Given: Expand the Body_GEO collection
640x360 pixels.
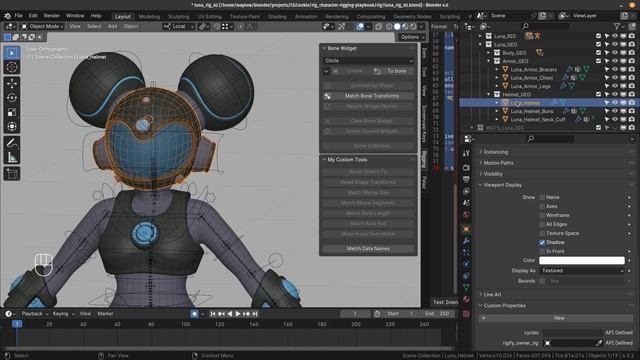Looking at the screenshot, I should point(489,53).
